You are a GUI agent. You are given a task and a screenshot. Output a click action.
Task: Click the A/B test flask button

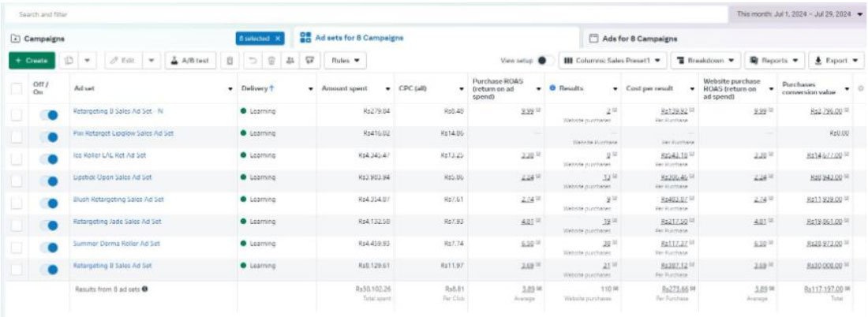click(x=189, y=60)
